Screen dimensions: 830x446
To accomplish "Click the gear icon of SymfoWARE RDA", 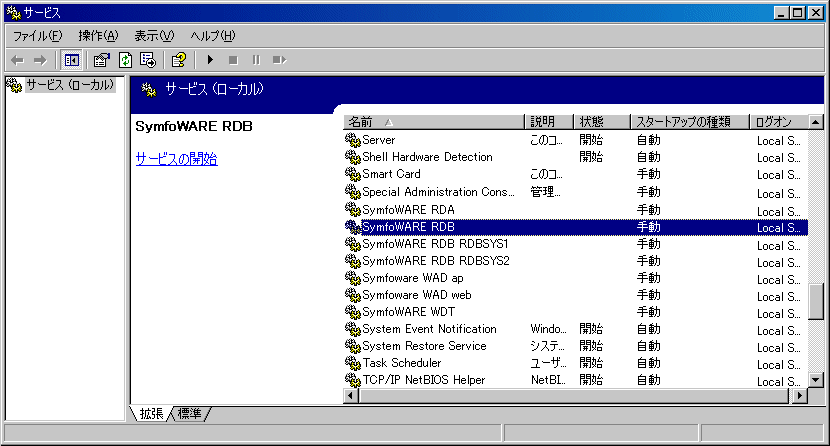I will pos(353,210).
